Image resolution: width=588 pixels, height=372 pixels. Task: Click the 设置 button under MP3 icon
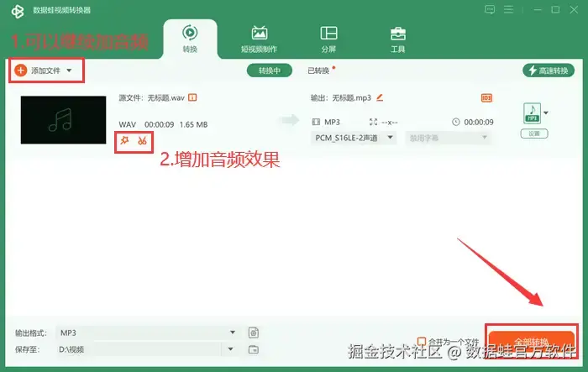coord(534,134)
